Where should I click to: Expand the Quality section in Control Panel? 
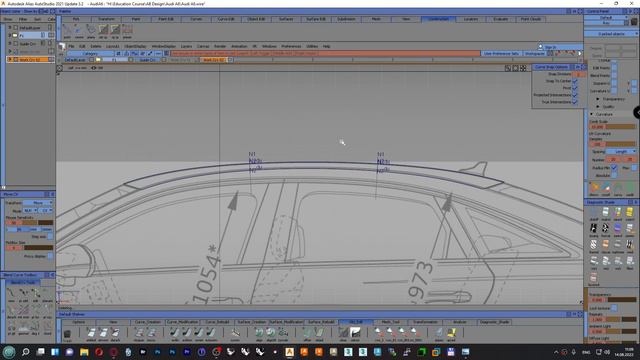pyautogui.click(x=598, y=107)
